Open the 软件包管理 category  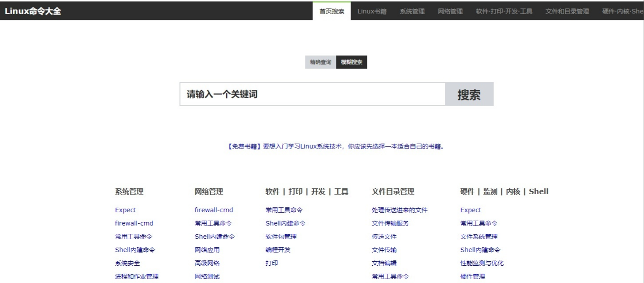(x=281, y=237)
